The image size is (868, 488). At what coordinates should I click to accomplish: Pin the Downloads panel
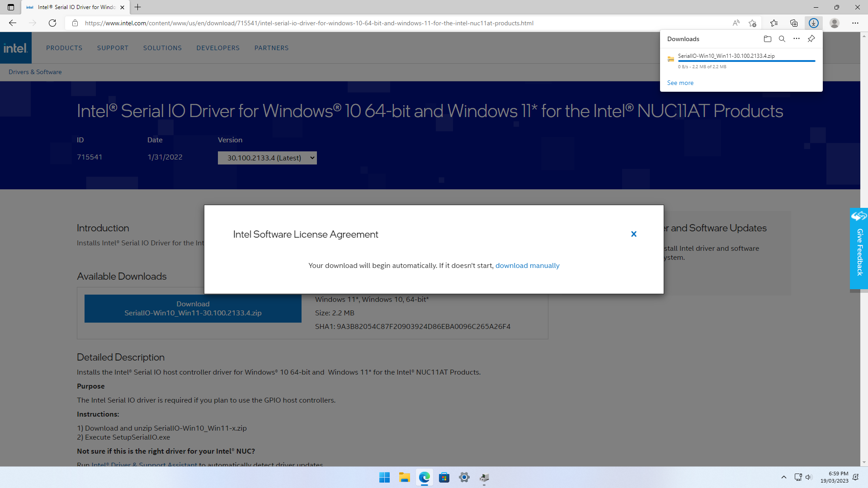pyautogui.click(x=811, y=39)
